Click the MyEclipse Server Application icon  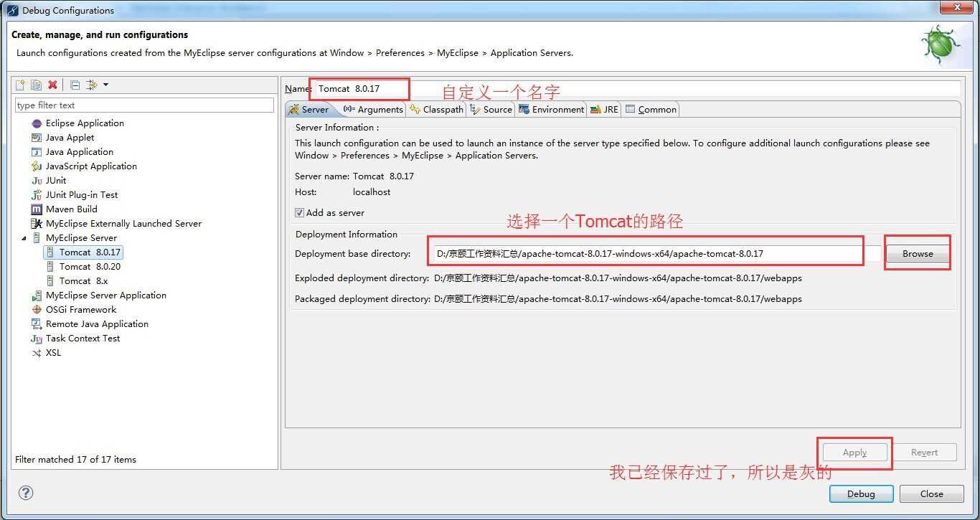pyautogui.click(x=37, y=296)
